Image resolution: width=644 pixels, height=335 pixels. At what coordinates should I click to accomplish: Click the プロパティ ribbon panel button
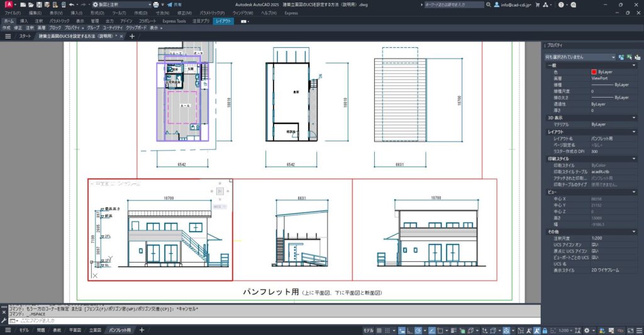[x=72, y=28]
